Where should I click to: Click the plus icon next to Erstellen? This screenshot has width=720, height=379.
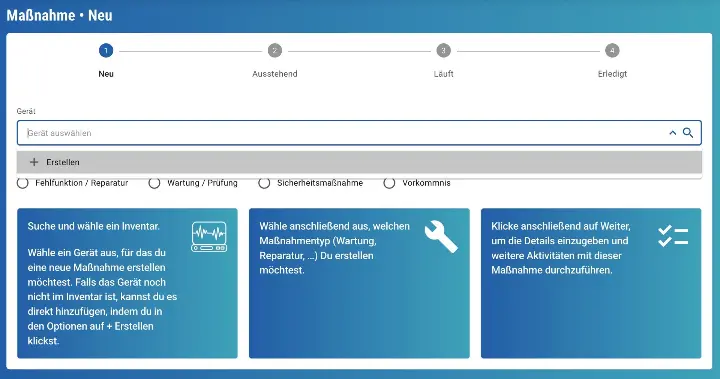[34, 162]
